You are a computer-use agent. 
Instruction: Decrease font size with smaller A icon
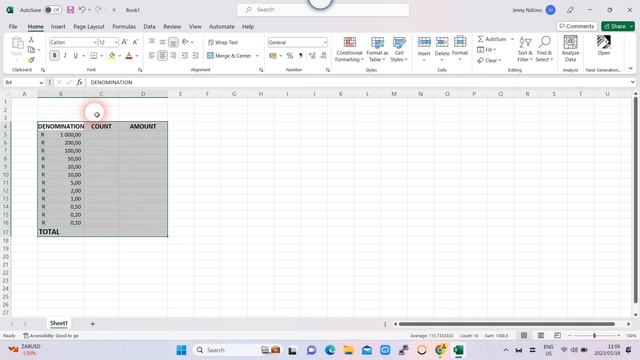tap(136, 42)
